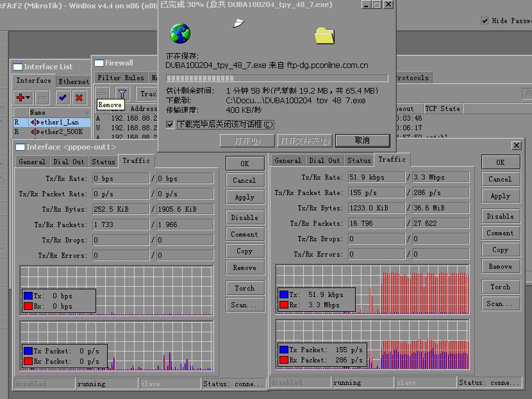The height and width of the screenshot is (399, 532).
Task: Click blue Tx swatch in left bps graph legend
Action: tap(28, 296)
